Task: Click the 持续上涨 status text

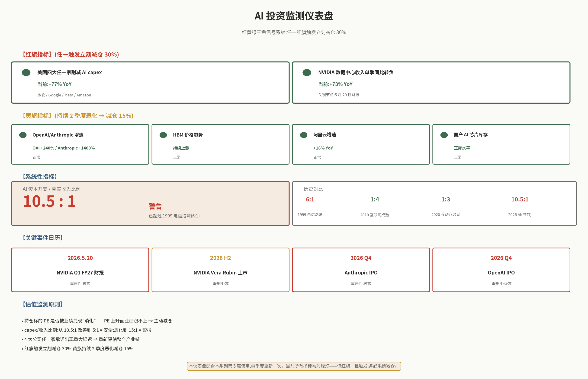Action: [x=181, y=148]
